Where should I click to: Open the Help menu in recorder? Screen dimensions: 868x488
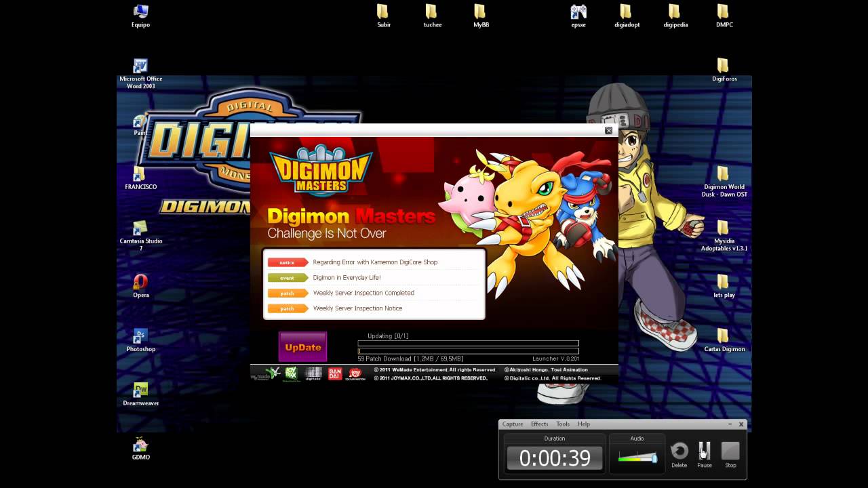pos(584,424)
